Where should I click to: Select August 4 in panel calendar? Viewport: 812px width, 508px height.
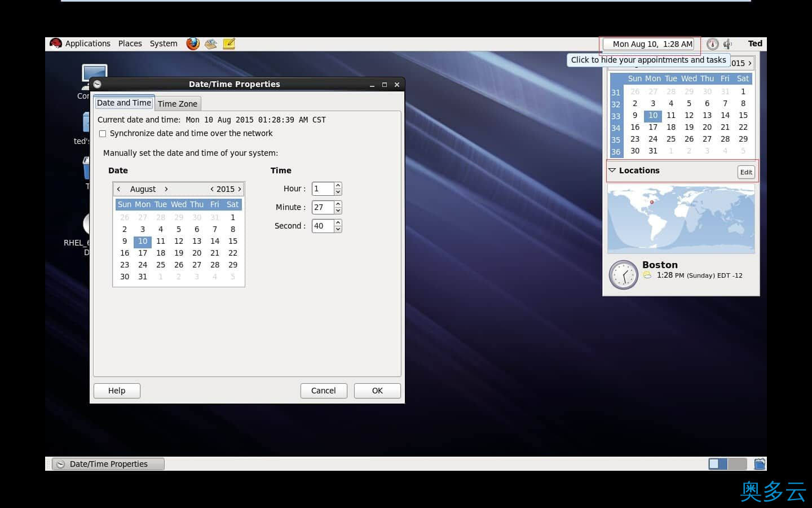click(x=671, y=103)
